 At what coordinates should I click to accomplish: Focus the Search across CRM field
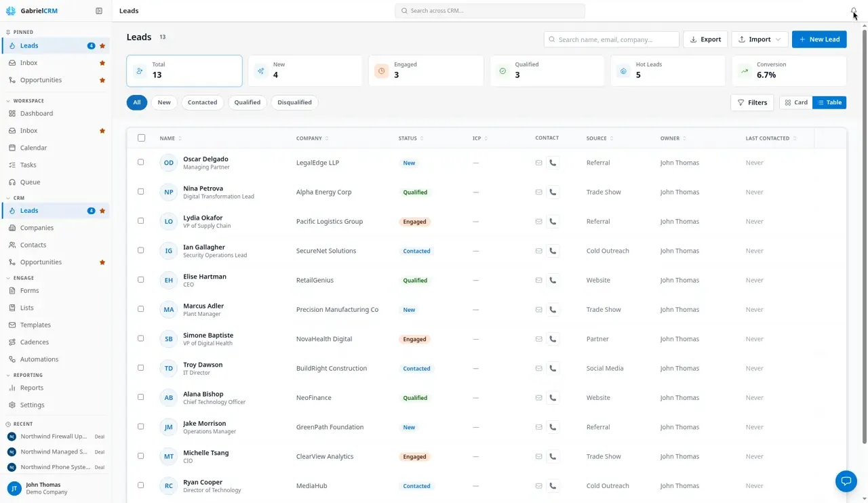click(490, 11)
